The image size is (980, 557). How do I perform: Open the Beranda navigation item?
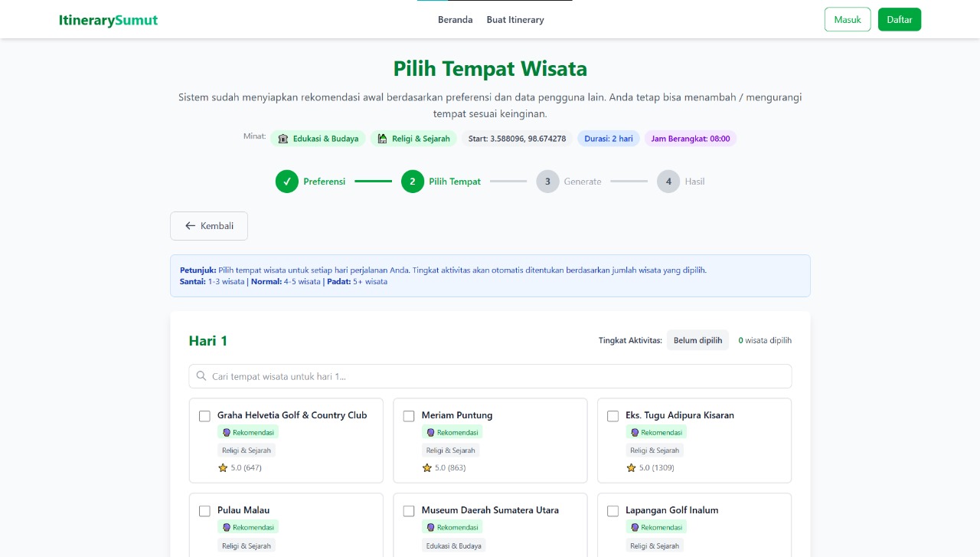[x=456, y=20]
